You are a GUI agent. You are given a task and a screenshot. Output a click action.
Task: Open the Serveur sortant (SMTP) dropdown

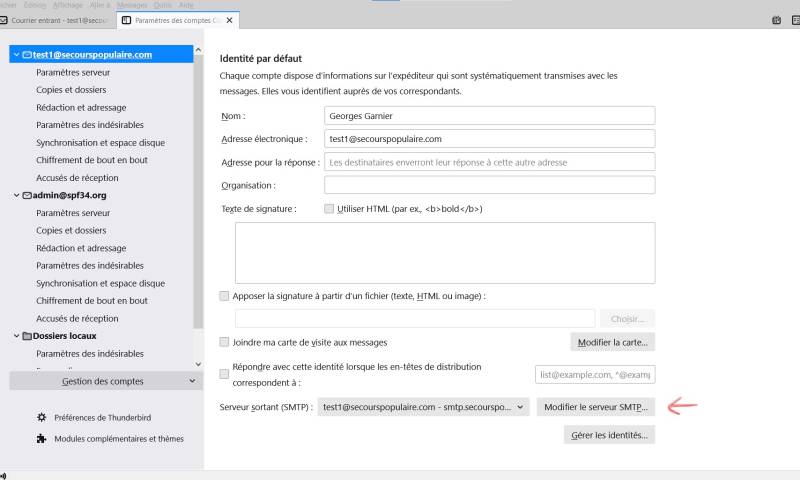point(423,407)
